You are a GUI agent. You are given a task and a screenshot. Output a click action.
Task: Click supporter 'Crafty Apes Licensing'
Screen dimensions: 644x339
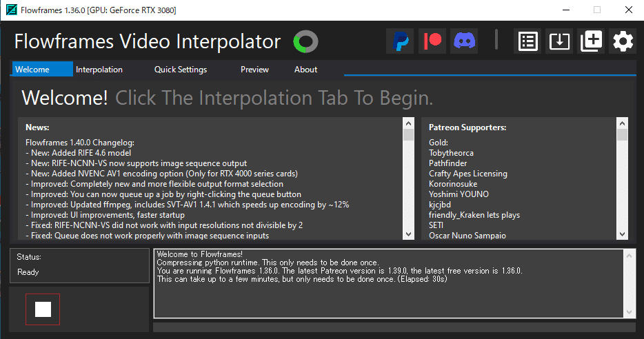(467, 174)
